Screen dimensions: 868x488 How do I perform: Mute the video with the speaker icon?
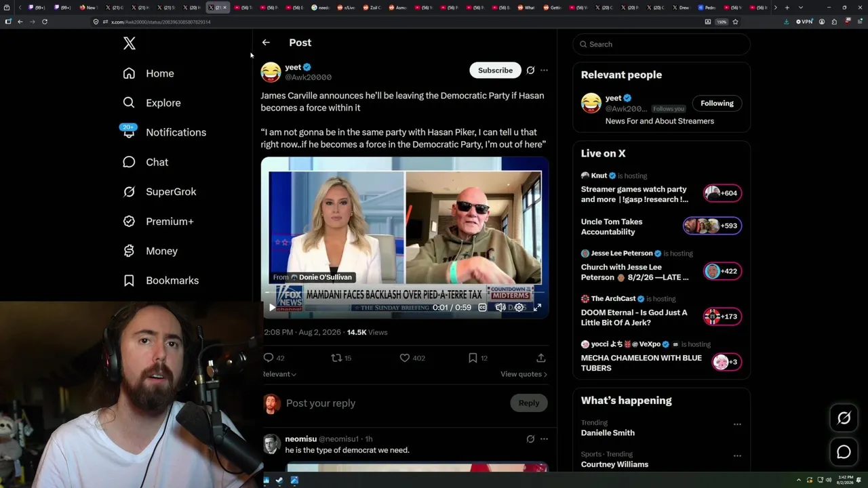coord(500,308)
